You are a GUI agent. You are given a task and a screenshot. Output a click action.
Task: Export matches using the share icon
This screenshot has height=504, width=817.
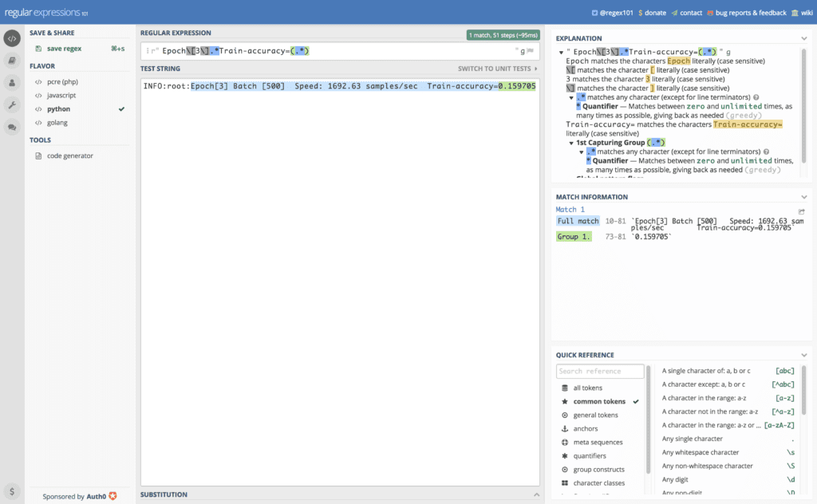803,209
